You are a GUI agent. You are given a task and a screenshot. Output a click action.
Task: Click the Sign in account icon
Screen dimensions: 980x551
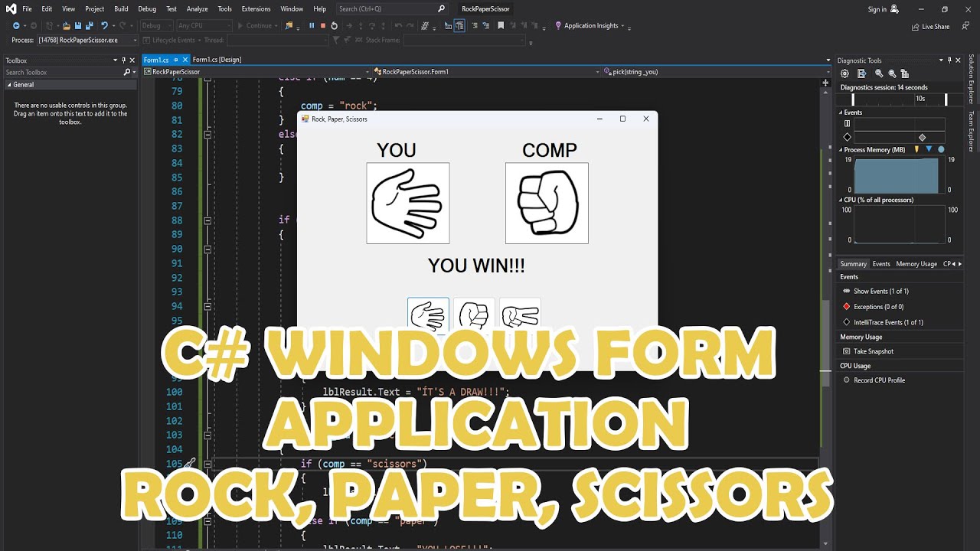(895, 9)
